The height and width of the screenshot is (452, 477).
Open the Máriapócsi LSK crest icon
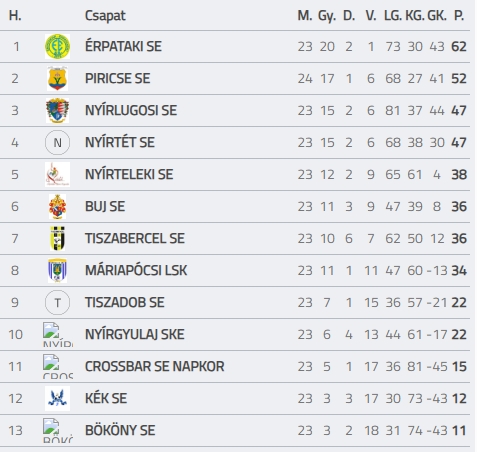pos(57,271)
